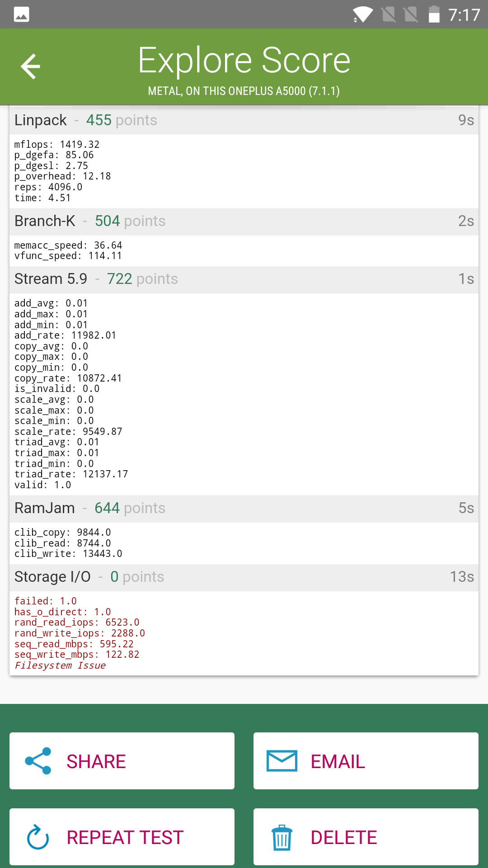This screenshot has height=868, width=488.
Task: Tap the email envelope icon
Action: pos(282,761)
